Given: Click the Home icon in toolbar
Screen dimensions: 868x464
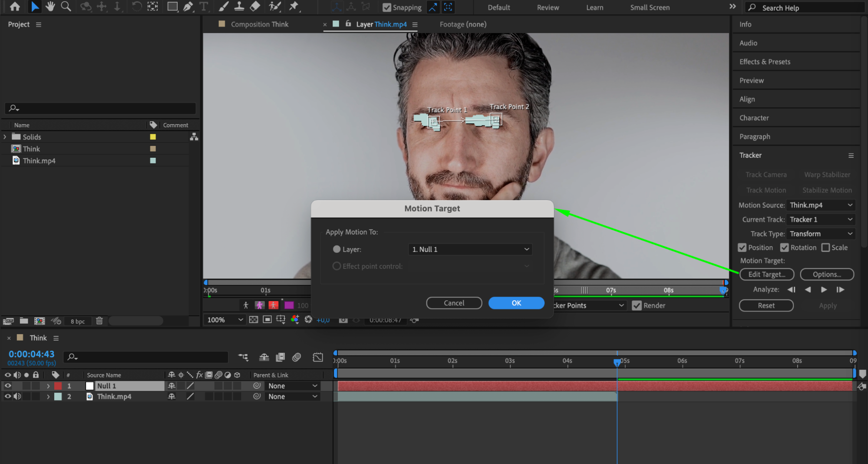Looking at the screenshot, I should click(15, 7).
